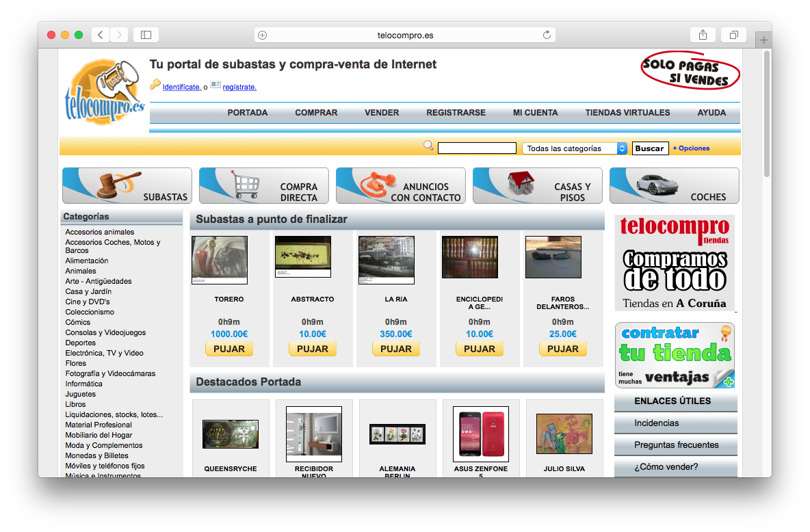Open Mi Cuenta in the navigation bar
This screenshot has height=532, width=810.
point(535,113)
